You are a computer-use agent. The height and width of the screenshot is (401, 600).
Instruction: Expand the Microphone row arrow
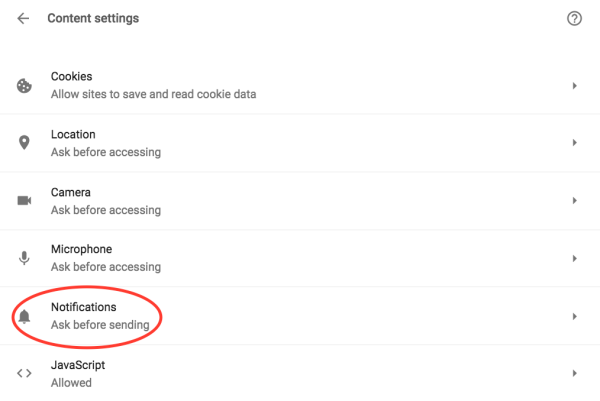pos(574,258)
